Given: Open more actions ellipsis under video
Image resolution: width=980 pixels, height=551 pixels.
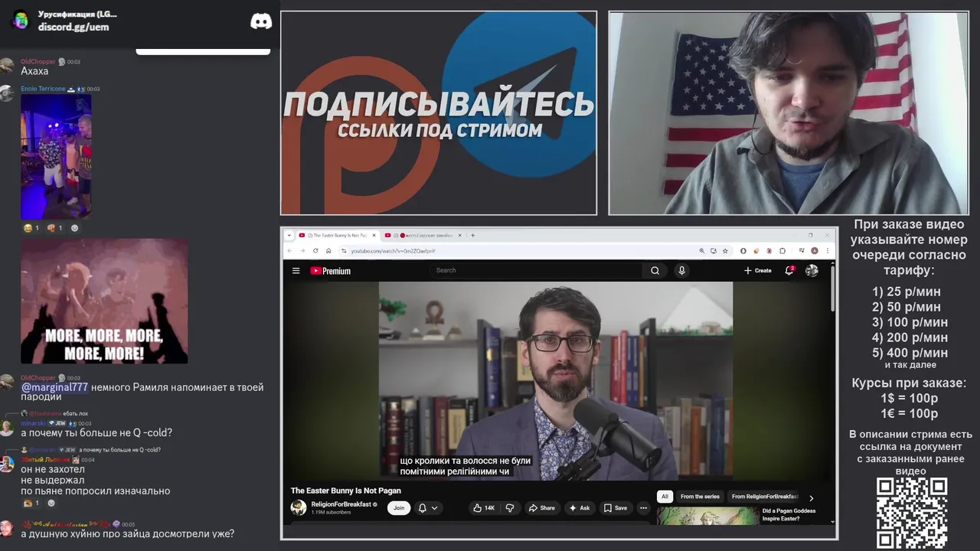Looking at the screenshot, I should coord(643,507).
